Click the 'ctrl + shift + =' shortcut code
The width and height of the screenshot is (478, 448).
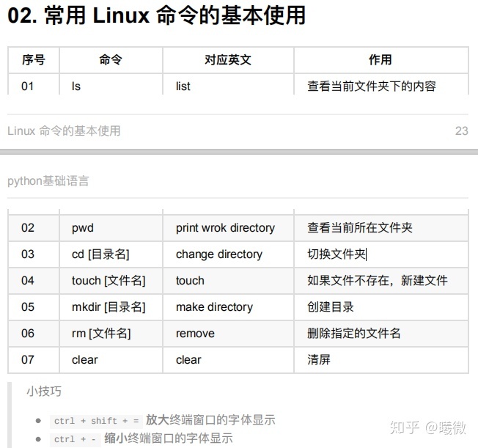[96, 421]
